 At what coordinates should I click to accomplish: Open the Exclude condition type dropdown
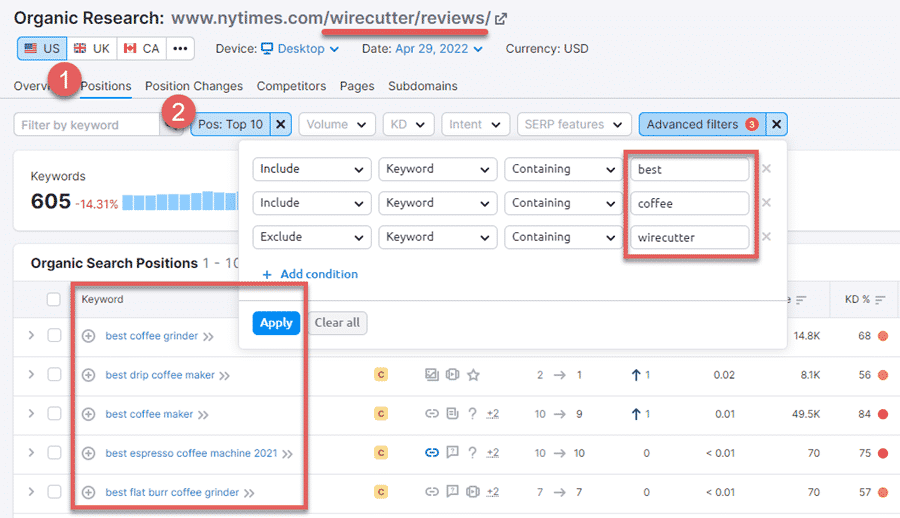tap(311, 237)
